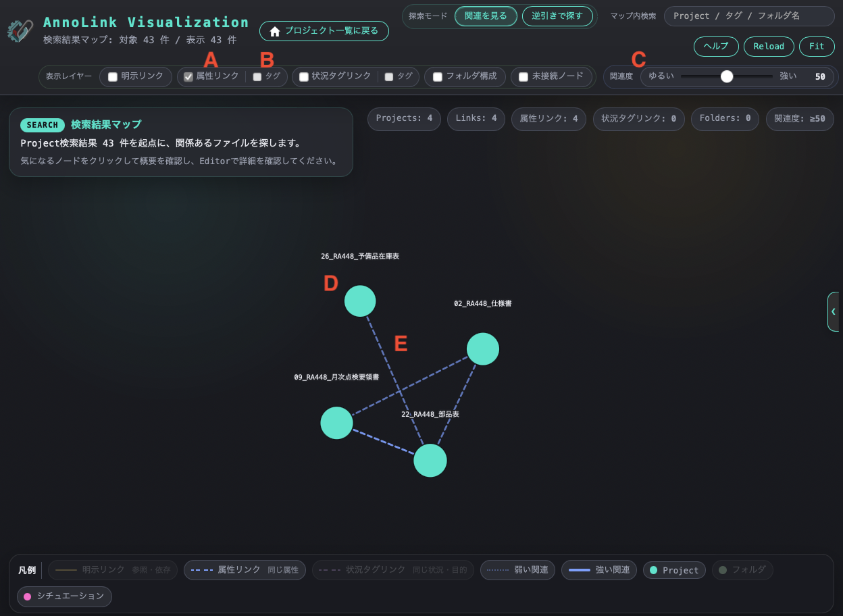Check the 未接続ノード checkbox
Screen dimensions: 843x616
pyautogui.click(x=523, y=77)
